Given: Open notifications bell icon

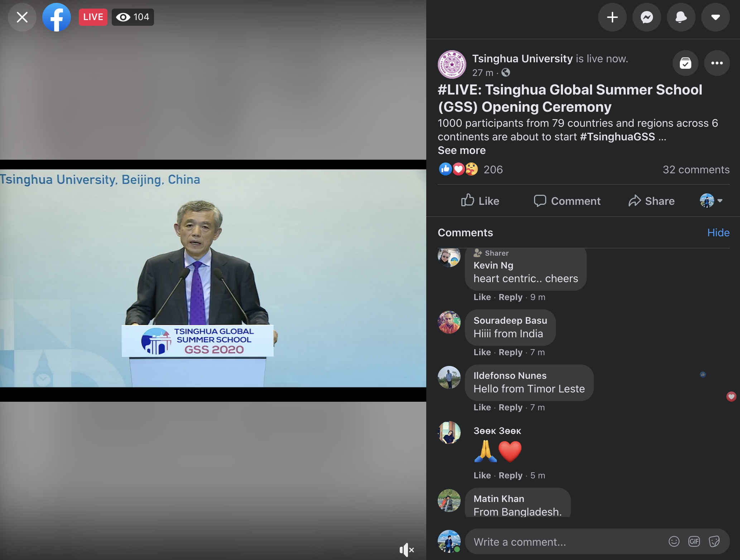Looking at the screenshot, I should [x=681, y=17].
